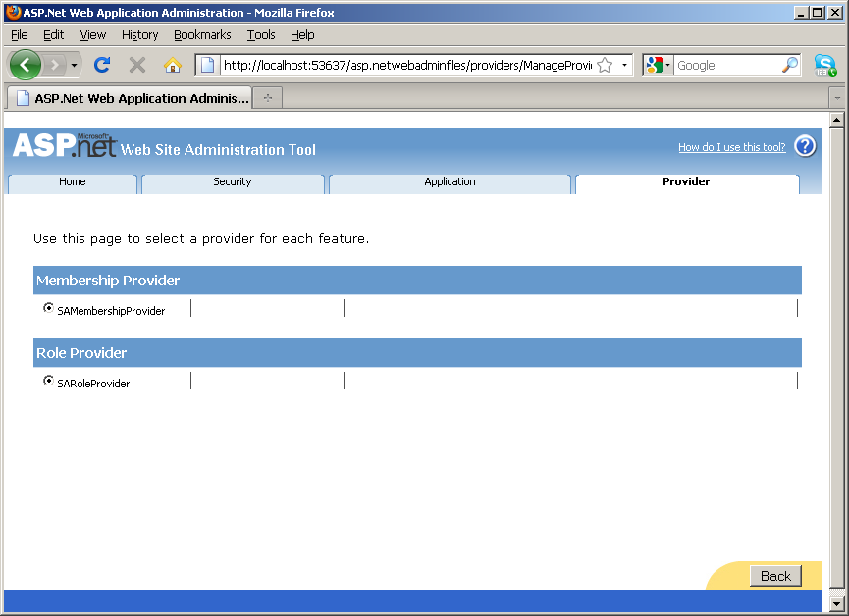Open the Edit menu
This screenshot has width=849, height=616.
(54, 34)
